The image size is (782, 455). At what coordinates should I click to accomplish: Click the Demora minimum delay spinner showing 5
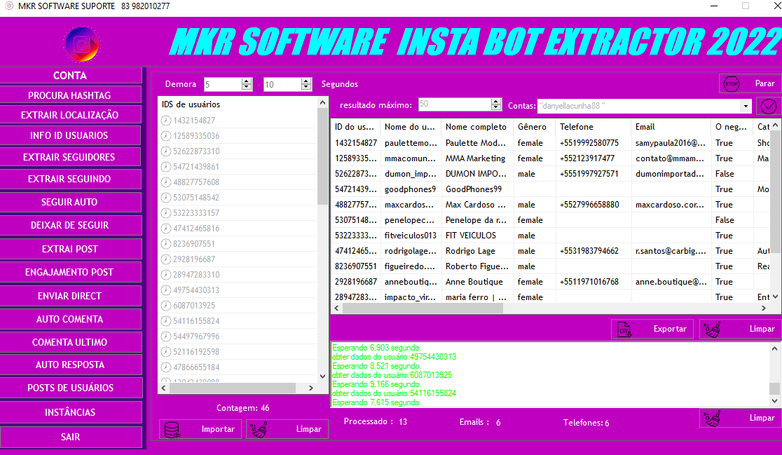[x=228, y=84]
